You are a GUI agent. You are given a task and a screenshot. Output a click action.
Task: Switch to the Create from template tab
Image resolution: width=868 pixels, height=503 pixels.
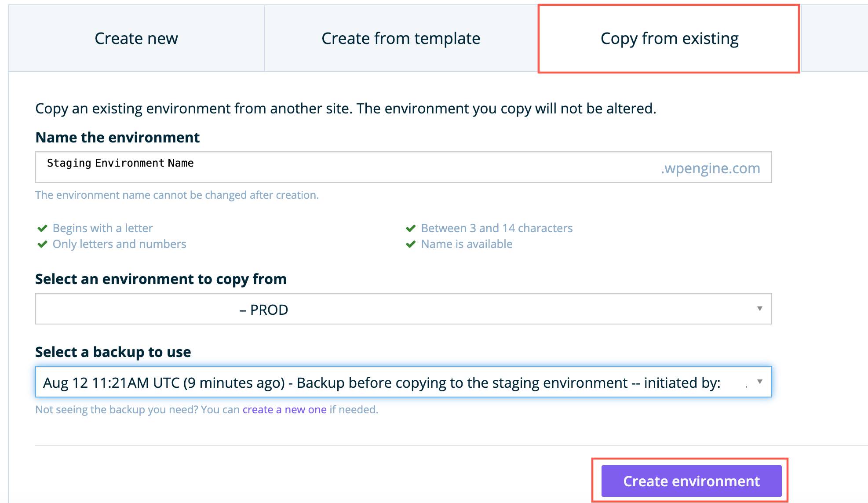[400, 38]
